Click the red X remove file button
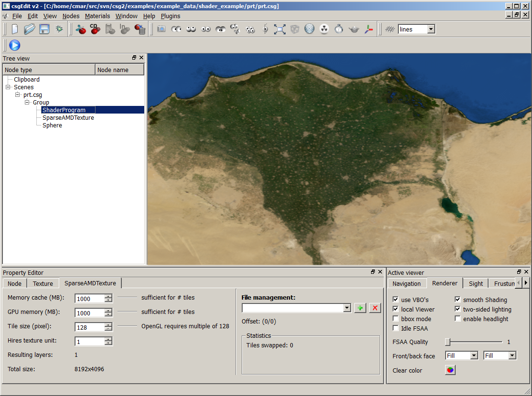The height and width of the screenshot is (396, 532). [x=375, y=308]
